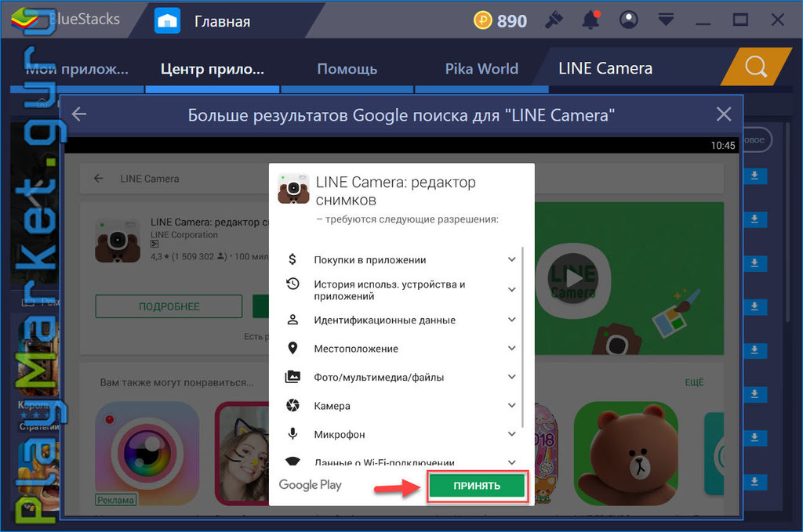Click the 'Реклама' ad label
Screen dimensions: 803x532
pyautogui.click(x=116, y=500)
